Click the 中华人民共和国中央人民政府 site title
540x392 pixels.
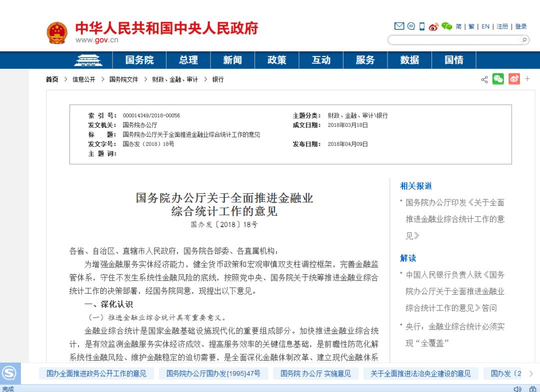166,28
